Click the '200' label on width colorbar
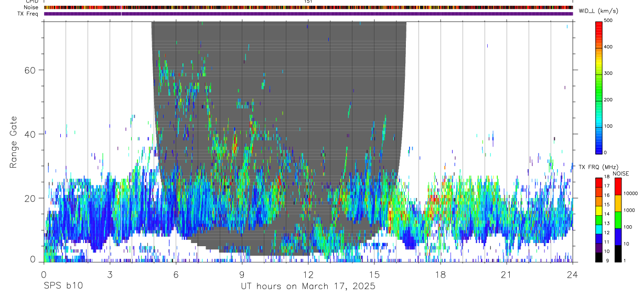 pos(609,100)
